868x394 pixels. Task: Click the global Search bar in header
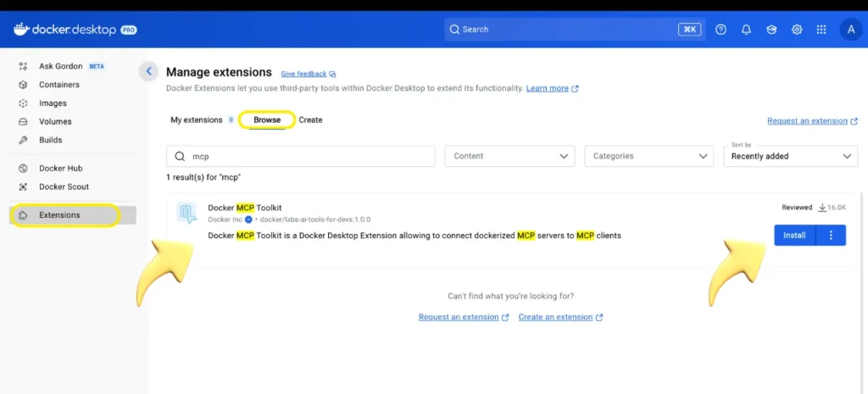click(575, 30)
